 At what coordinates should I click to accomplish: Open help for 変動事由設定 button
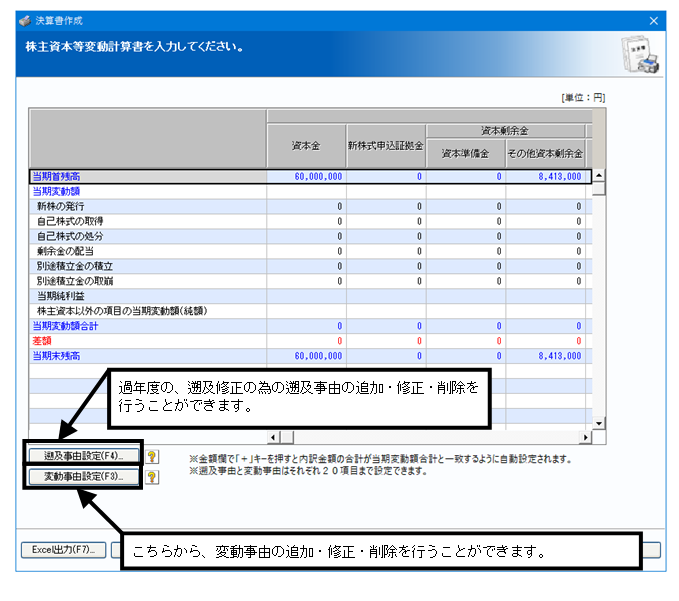pos(152,477)
